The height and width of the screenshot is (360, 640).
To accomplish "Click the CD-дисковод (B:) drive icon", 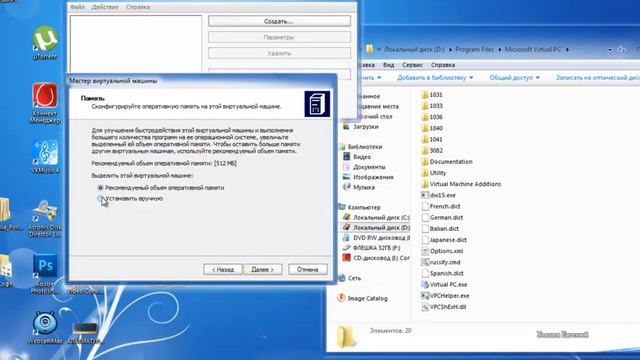I will tap(347, 258).
